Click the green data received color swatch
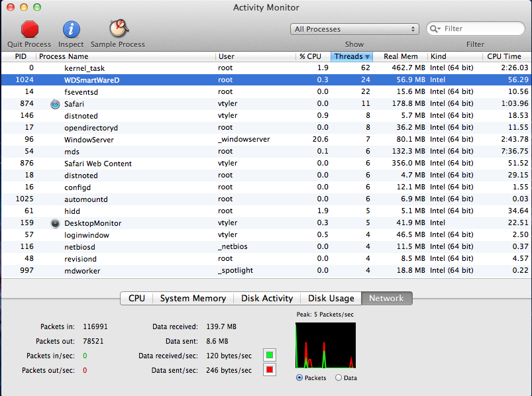 click(270, 355)
